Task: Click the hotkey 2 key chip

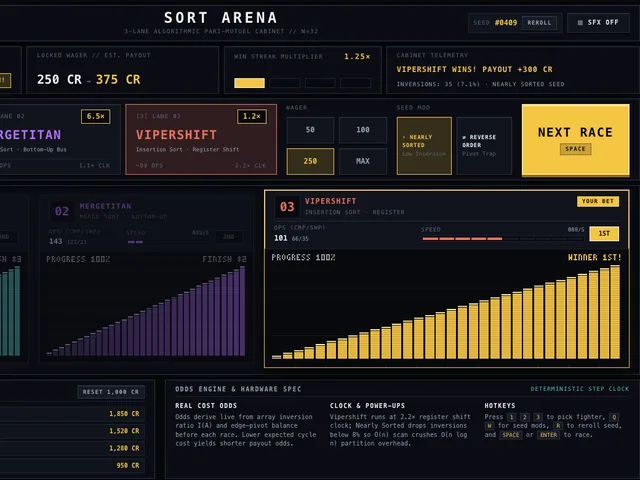Action: click(x=525, y=417)
